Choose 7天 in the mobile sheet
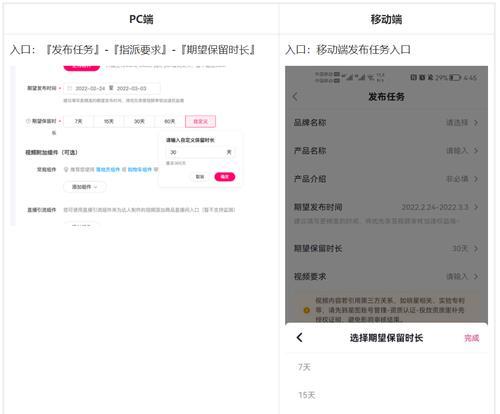 pos(304,367)
